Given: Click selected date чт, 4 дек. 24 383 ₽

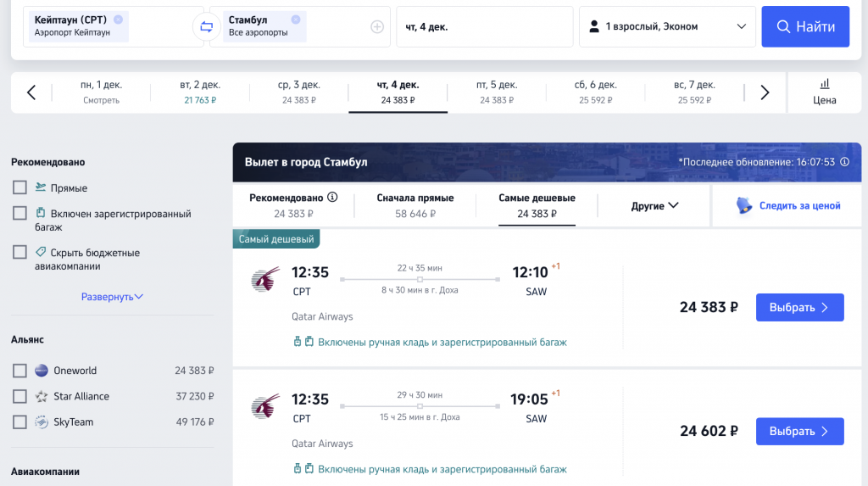Looking at the screenshot, I should pos(398,92).
